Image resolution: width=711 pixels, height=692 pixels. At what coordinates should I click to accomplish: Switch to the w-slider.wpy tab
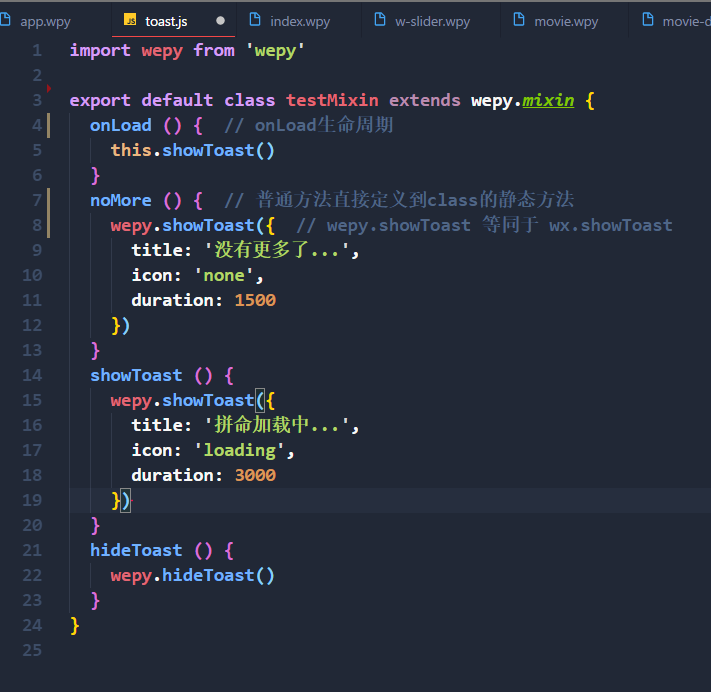tap(432, 21)
